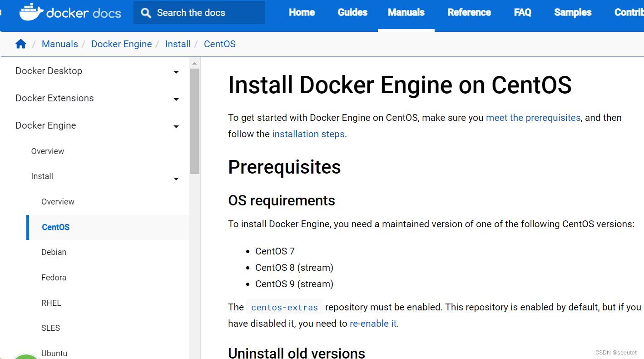Click the centos-extras code link

(284, 307)
